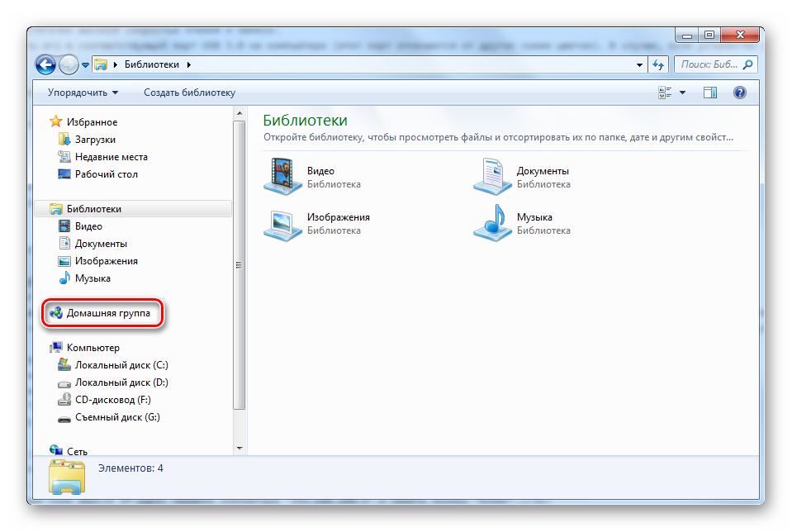Click Создать библиотеку button

click(189, 93)
